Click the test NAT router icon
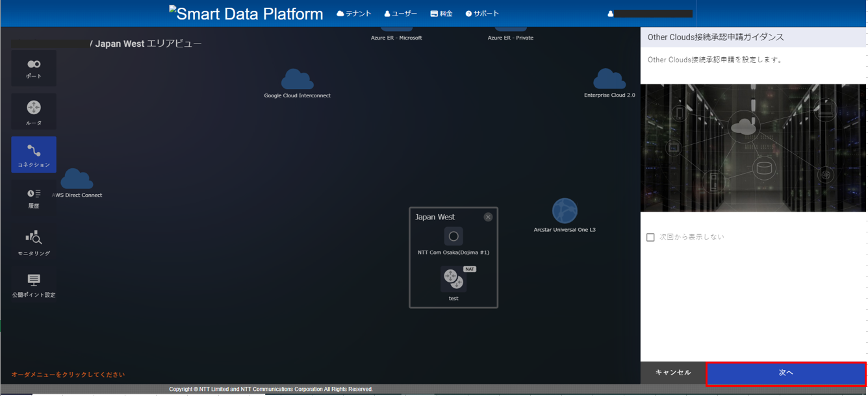 [453, 279]
